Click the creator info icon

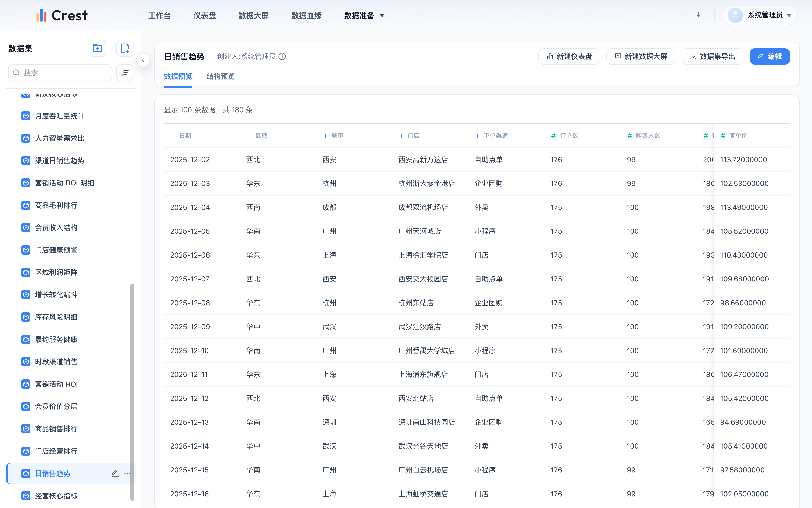point(282,56)
